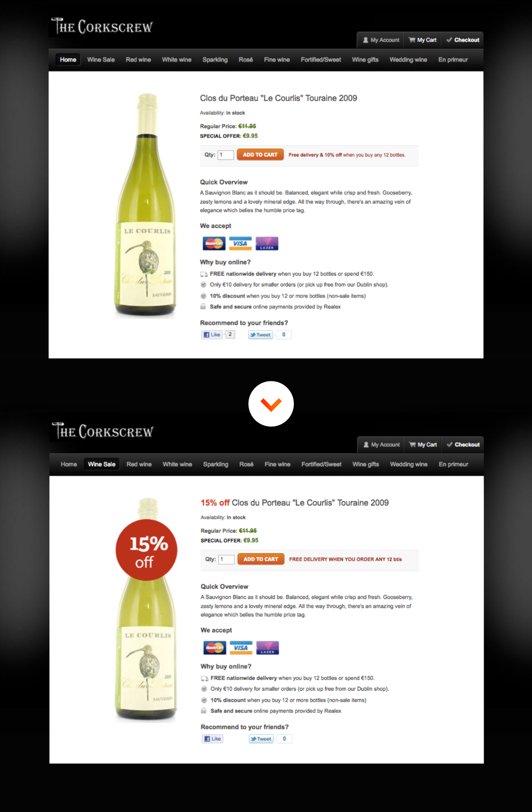
Task: Click the red 15% off badge
Action: pos(146,550)
